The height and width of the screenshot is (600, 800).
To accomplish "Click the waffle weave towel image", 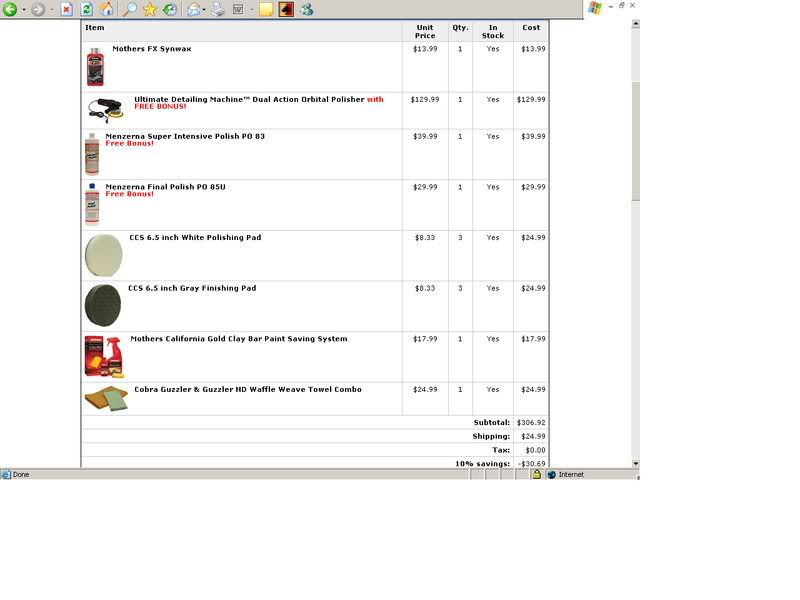I will [x=106, y=398].
